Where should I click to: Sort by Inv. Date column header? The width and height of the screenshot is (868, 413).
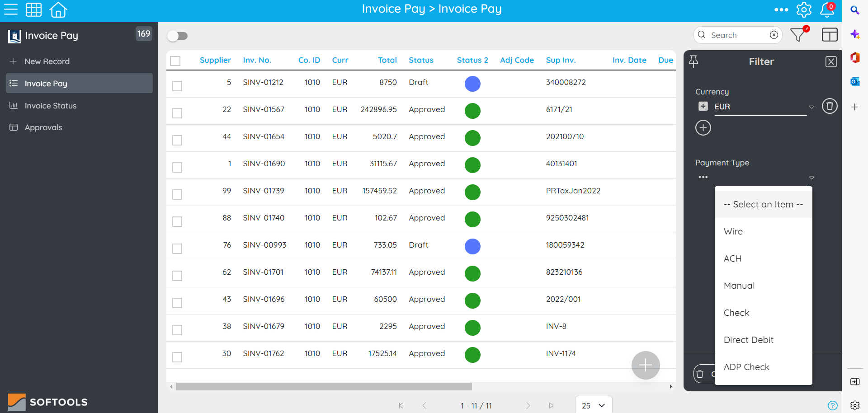[x=629, y=60]
